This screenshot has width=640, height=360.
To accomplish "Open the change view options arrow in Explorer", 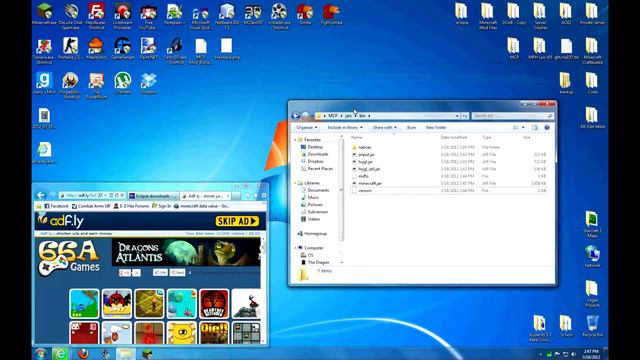I will pyautogui.click(x=523, y=128).
